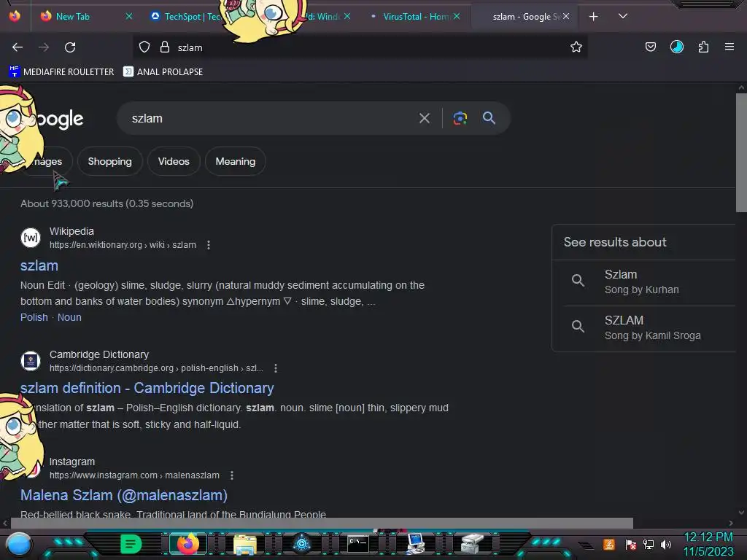Open the network tray icon
The image size is (747, 560).
pyautogui.click(x=649, y=544)
